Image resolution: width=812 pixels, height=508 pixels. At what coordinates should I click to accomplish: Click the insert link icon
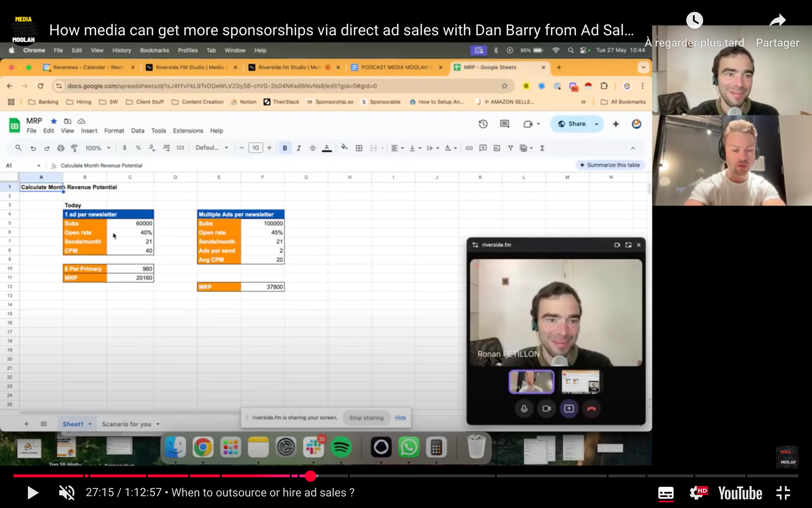(x=469, y=148)
